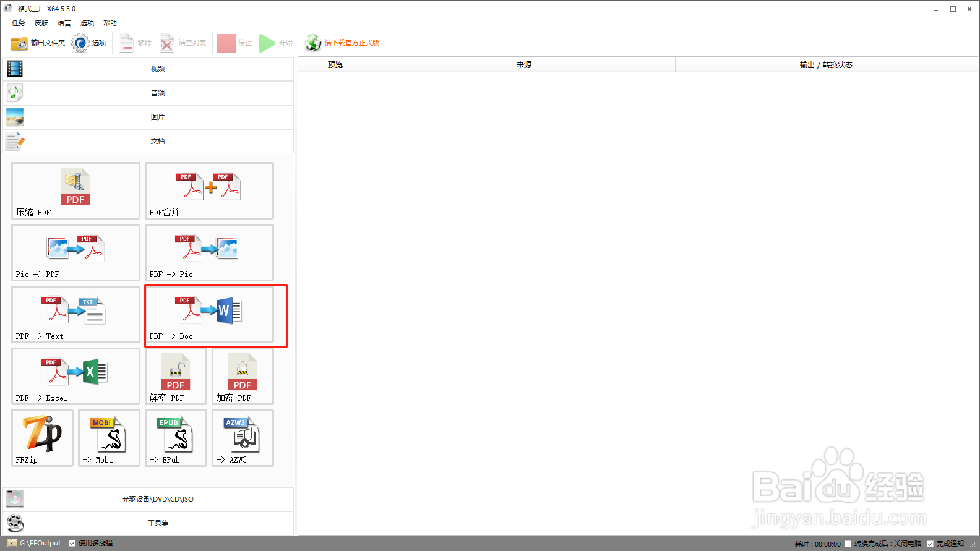Click the green 开始 start button

point(276,43)
